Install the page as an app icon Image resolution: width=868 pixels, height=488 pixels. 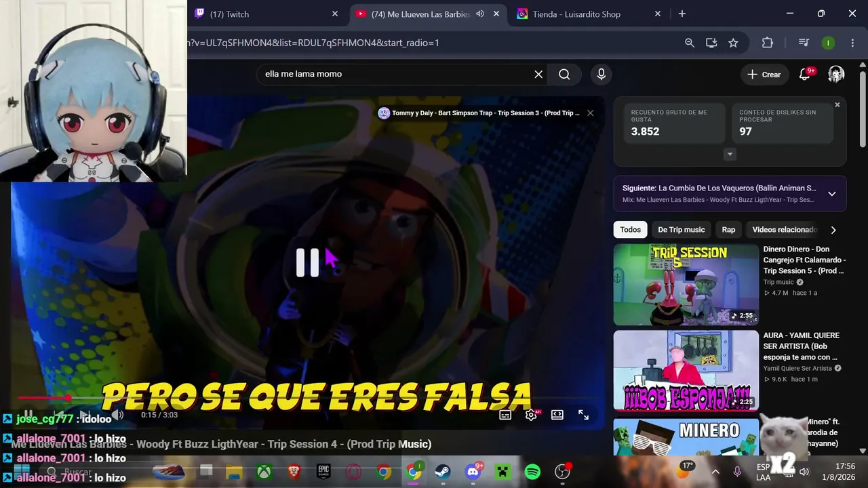pos(711,43)
